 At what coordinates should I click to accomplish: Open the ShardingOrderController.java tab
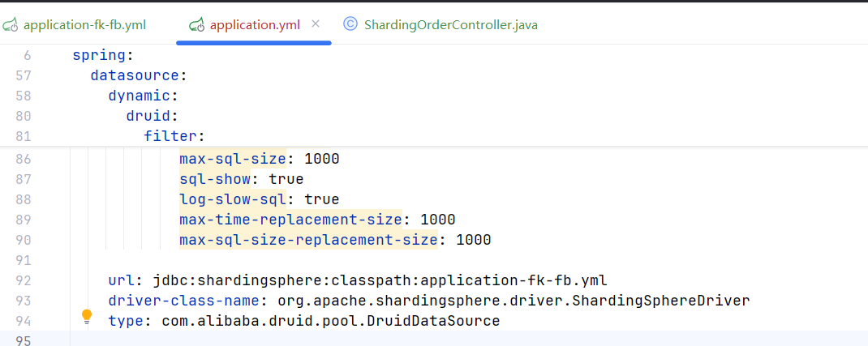pos(451,25)
